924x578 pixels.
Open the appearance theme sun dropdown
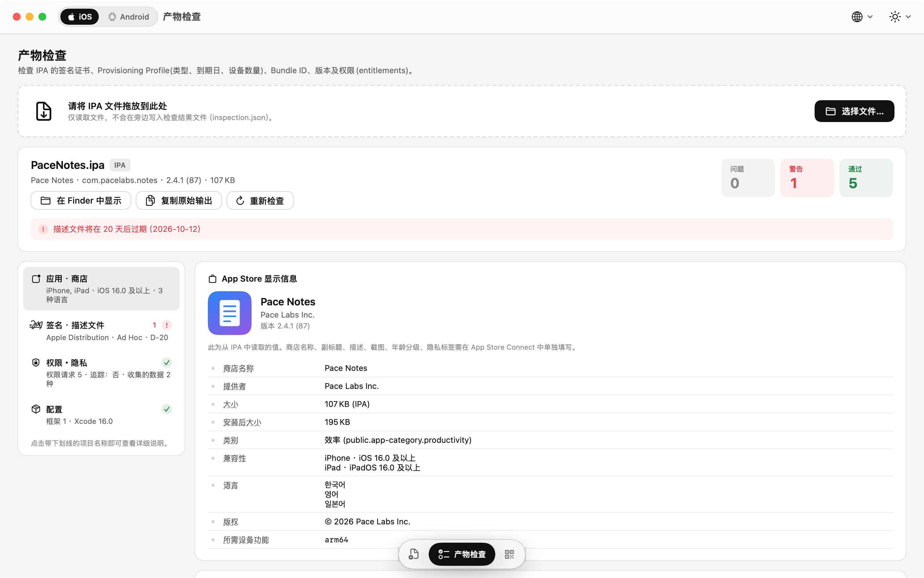coord(900,17)
